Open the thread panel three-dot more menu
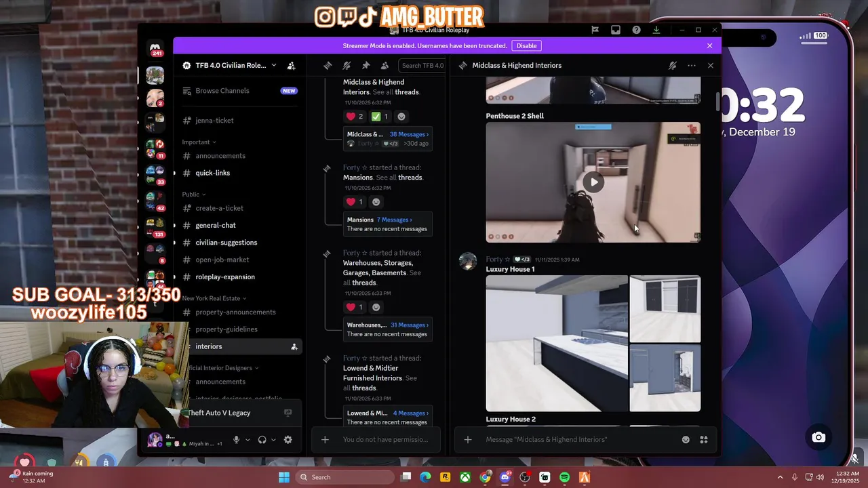Viewport: 868px width, 488px height. tap(691, 66)
